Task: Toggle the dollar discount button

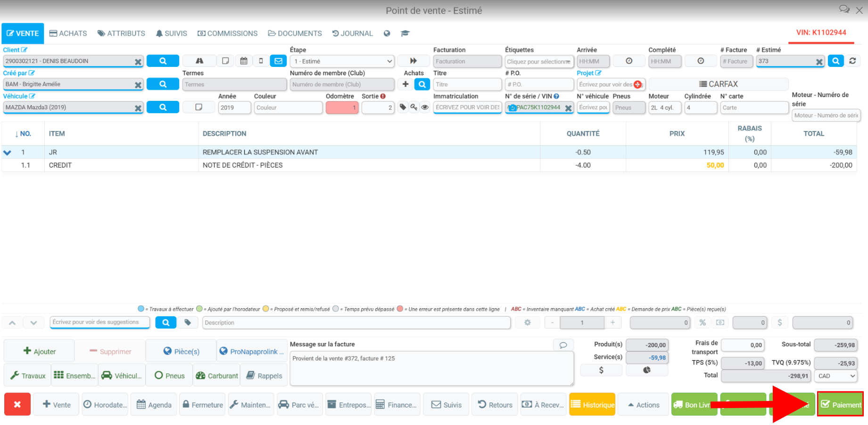Action: point(780,322)
